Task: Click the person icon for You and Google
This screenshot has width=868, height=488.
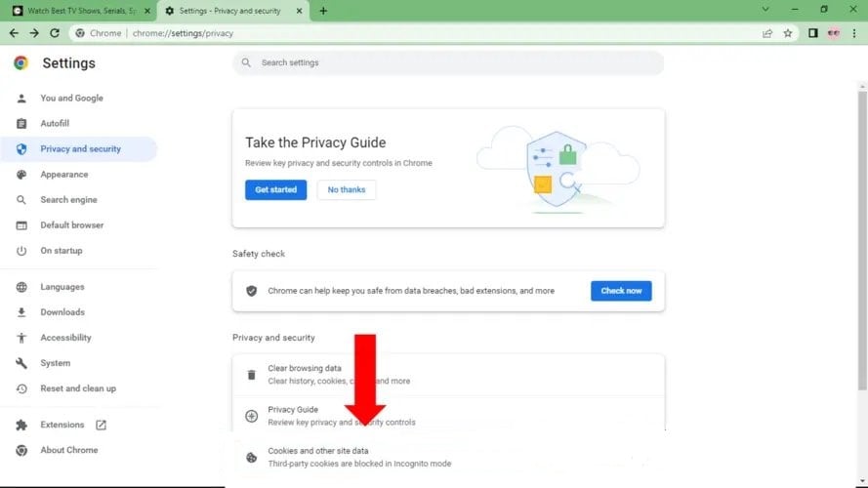Action: click(21, 99)
